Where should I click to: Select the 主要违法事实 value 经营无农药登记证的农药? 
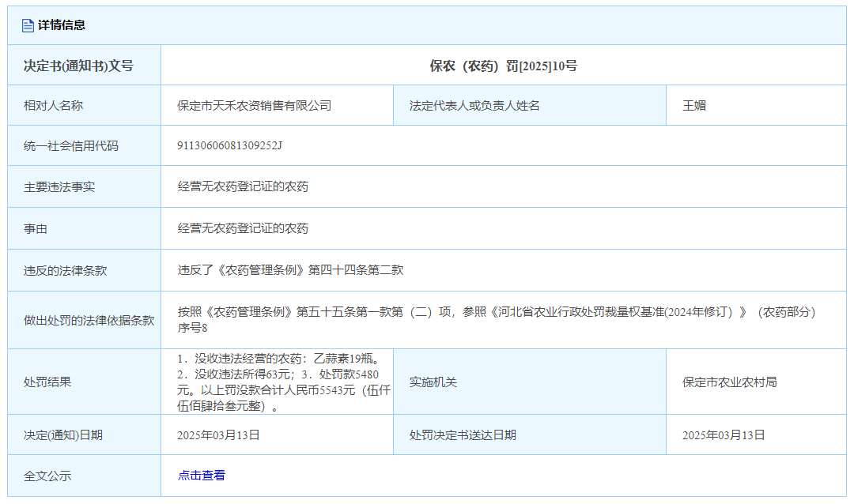(243, 186)
